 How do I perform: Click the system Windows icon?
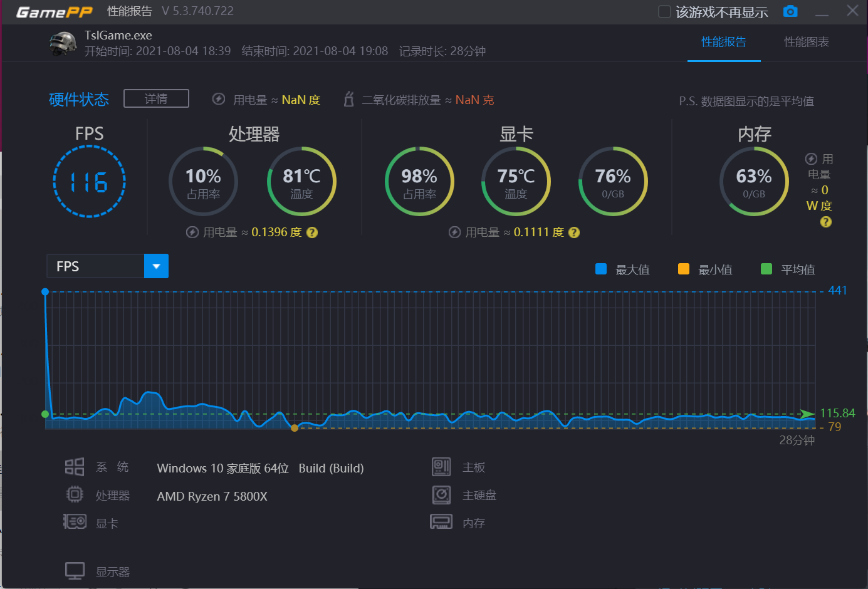75,467
